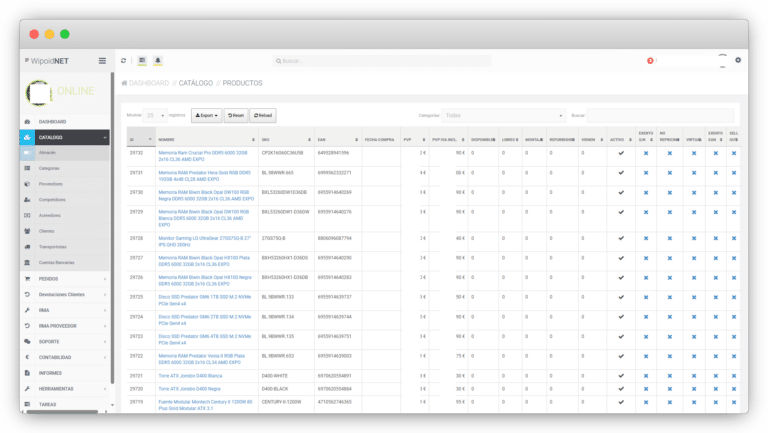
Task: Expand the Pedidos menu chevron
Action: 105,279
